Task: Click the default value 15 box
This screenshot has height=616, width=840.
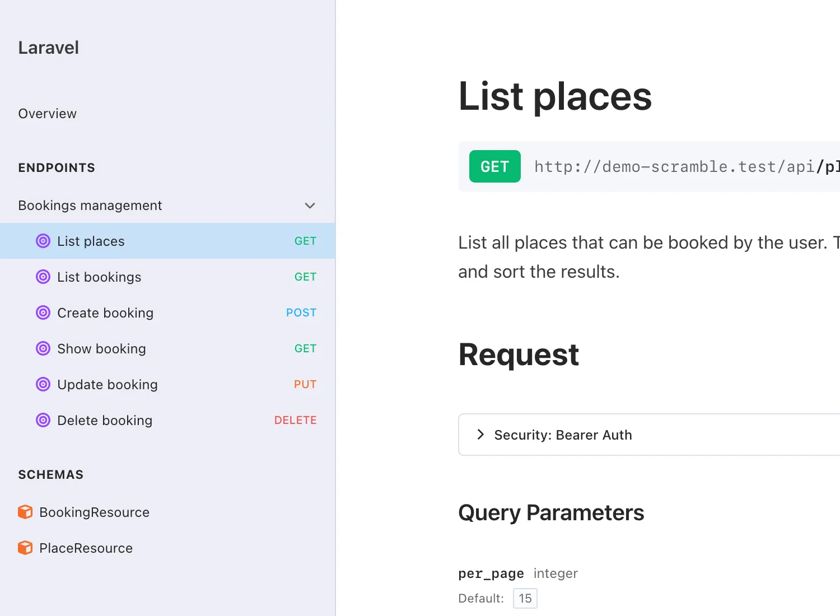Action: click(525, 598)
